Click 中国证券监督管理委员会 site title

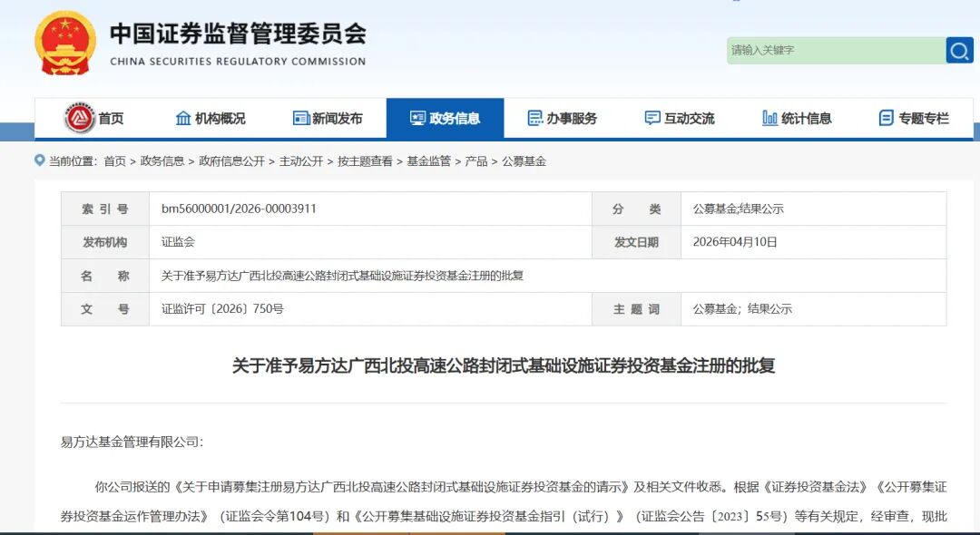238,34
